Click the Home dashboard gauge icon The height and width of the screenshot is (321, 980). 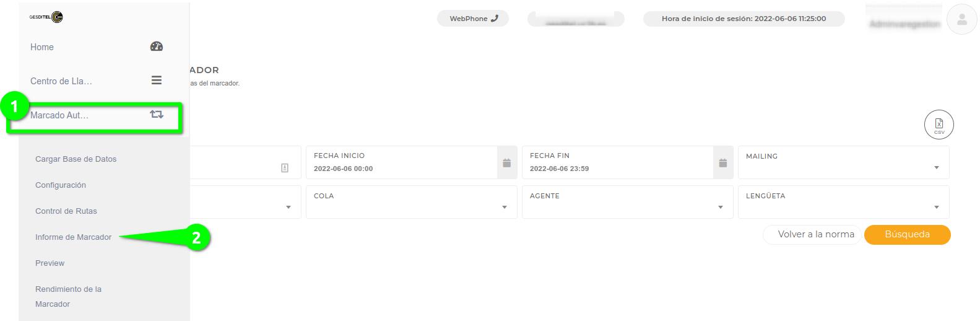tap(157, 46)
